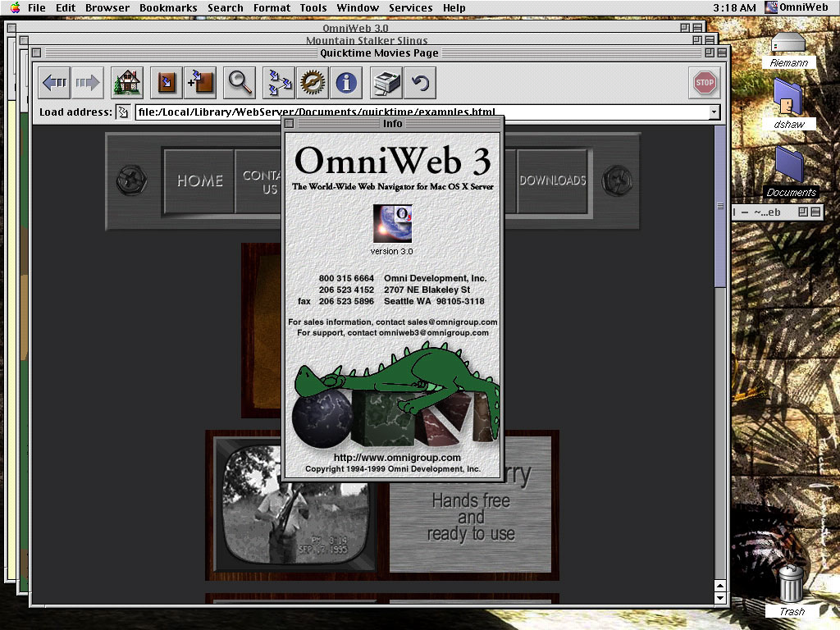
Task: Add a bookmark with the plus book icon
Action: (200, 83)
